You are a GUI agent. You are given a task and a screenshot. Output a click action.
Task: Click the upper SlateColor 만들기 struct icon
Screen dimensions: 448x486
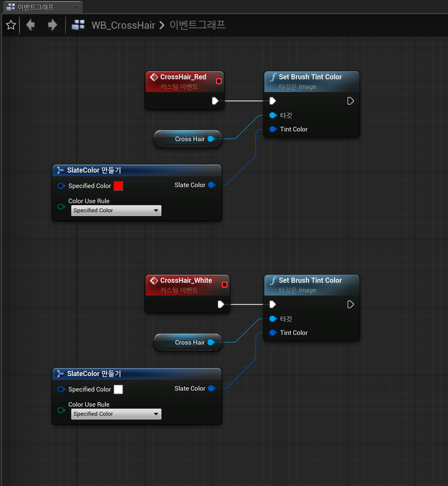(x=60, y=170)
